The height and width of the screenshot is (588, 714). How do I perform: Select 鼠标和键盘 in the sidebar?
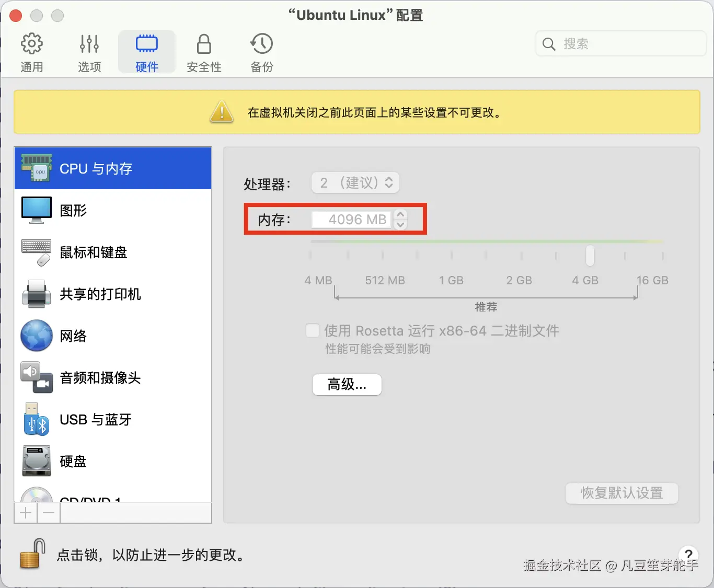(113, 252)
